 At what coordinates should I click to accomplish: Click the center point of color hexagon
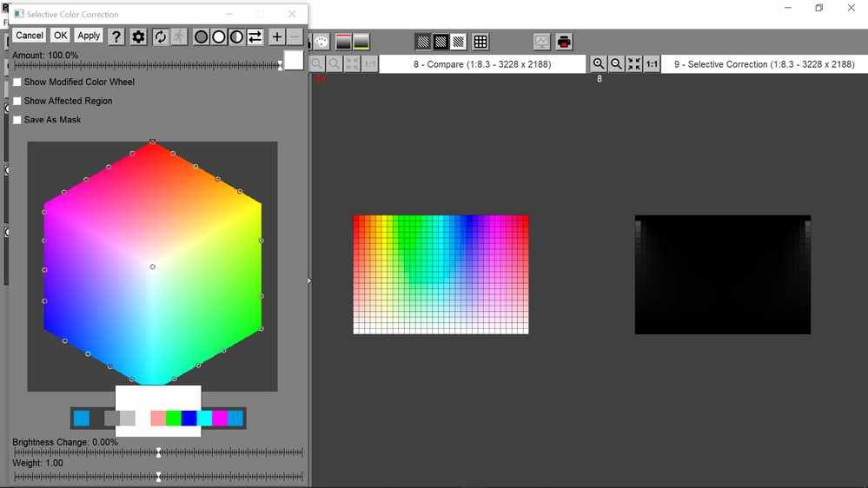(x=153, y=267)
